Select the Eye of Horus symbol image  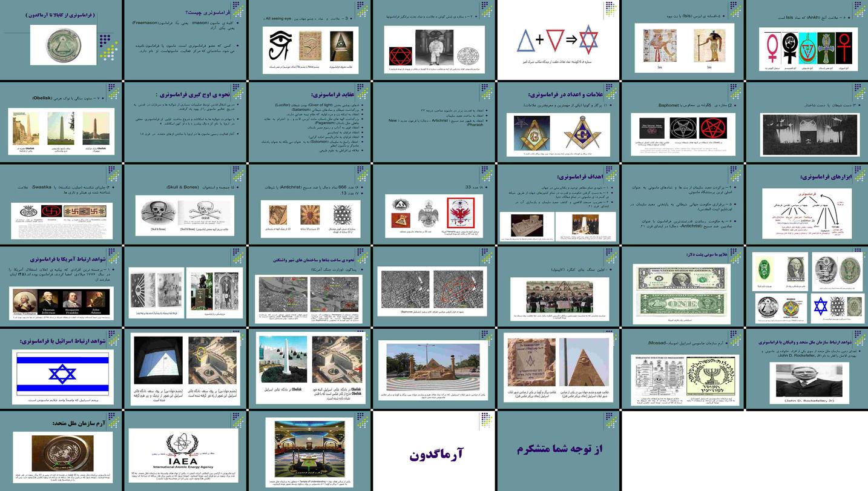(x=280, y=47)
